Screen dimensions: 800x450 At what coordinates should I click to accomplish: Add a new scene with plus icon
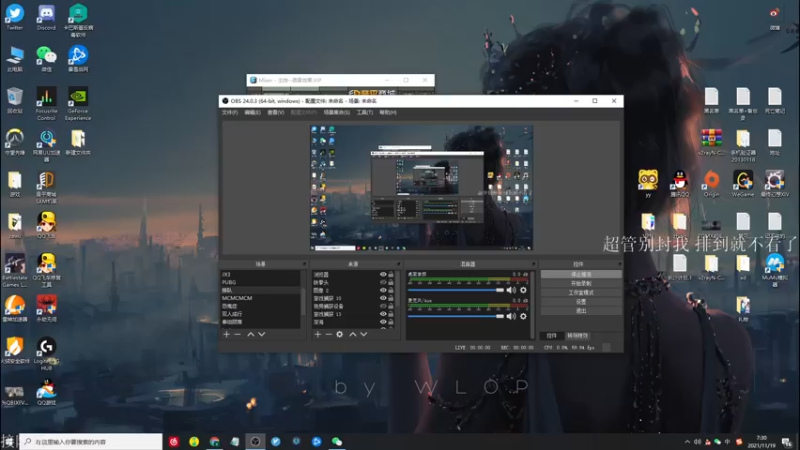pyautogui.click(x=227, y=334)
